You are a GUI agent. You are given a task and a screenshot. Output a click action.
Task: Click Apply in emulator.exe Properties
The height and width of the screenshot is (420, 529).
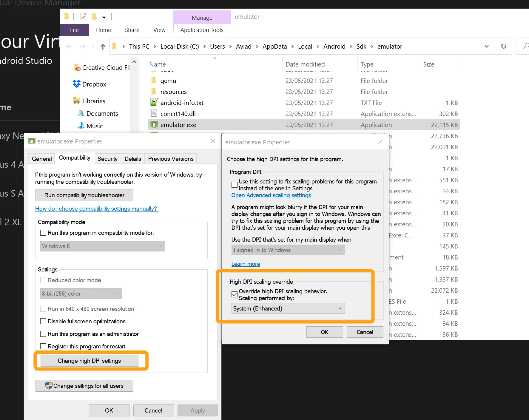198,410
